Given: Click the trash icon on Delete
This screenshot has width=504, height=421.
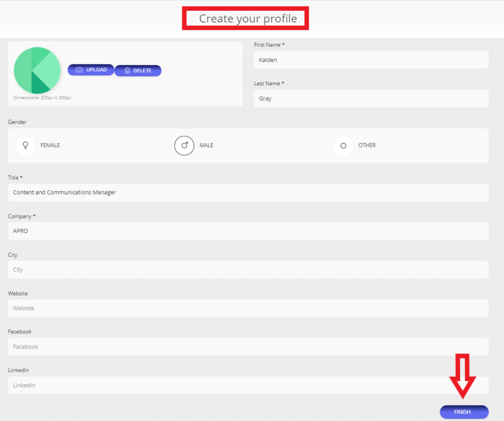Looking at the screenshot, I should 127,70.
